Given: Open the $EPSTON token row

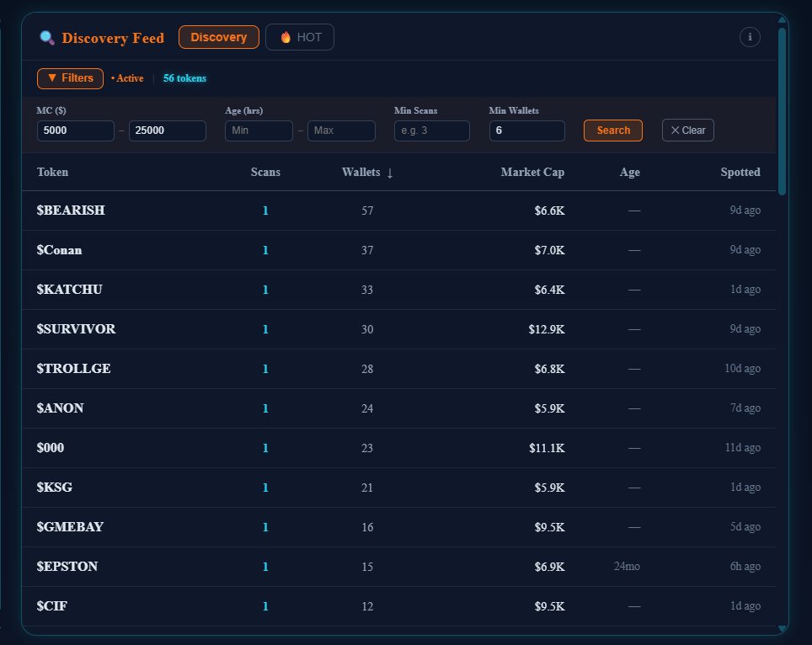Looking at the screenshot, I should 398,567.
